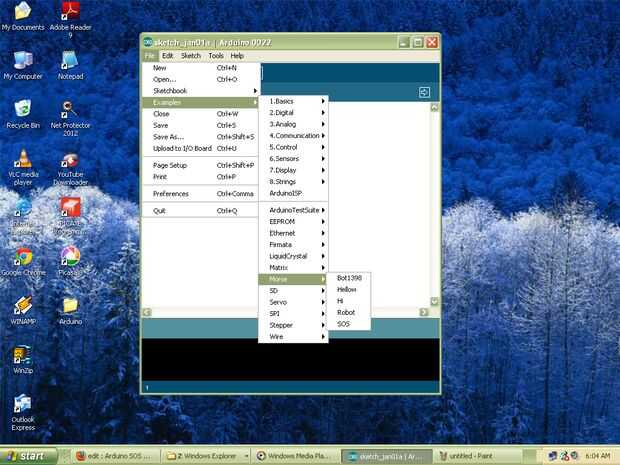
Task: Select the WinZip desktop icon
Action: tap(23, 359)
